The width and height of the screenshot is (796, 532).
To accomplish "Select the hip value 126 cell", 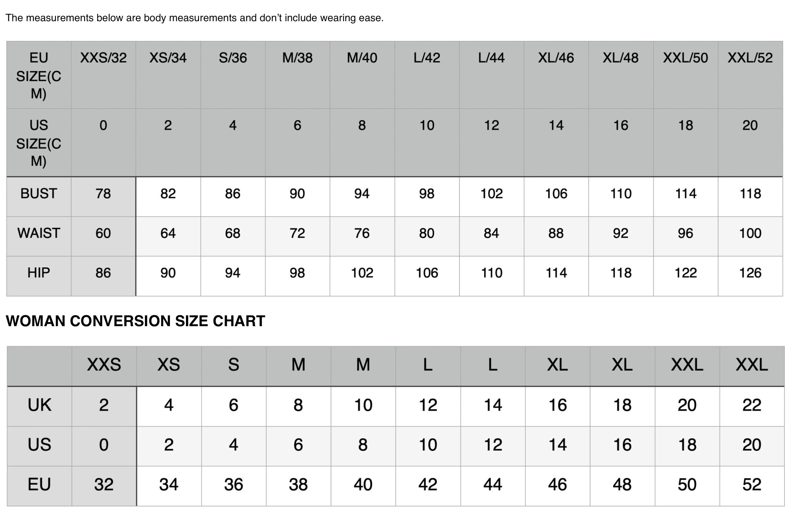I will point(750,273).
